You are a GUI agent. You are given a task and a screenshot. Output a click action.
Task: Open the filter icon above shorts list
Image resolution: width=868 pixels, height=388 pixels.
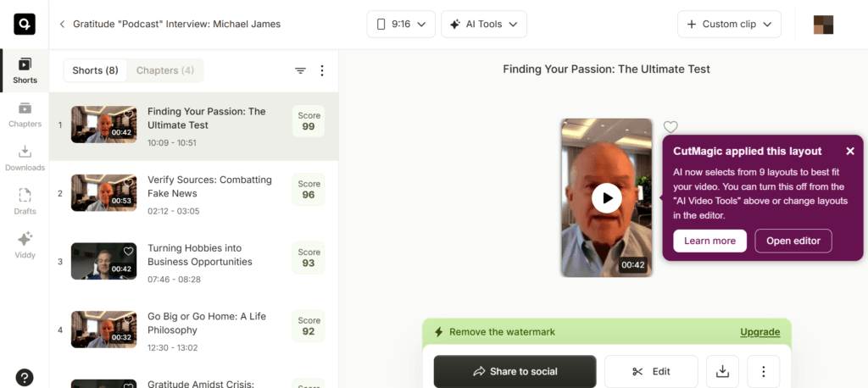tap(300, 70)
